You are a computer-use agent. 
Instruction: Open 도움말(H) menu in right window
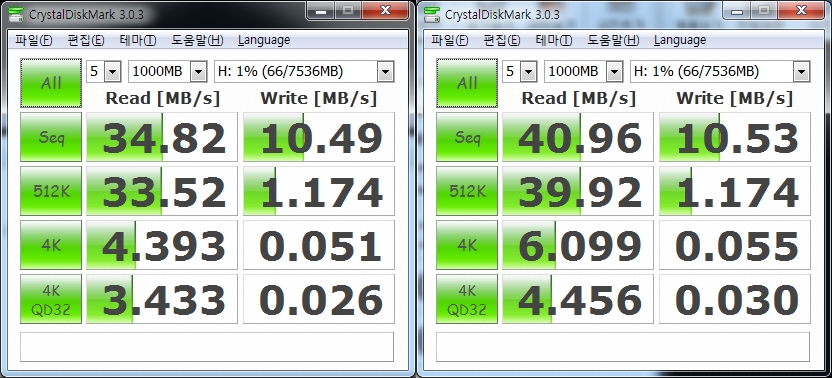pyautogui.click(x=613, y=40)
